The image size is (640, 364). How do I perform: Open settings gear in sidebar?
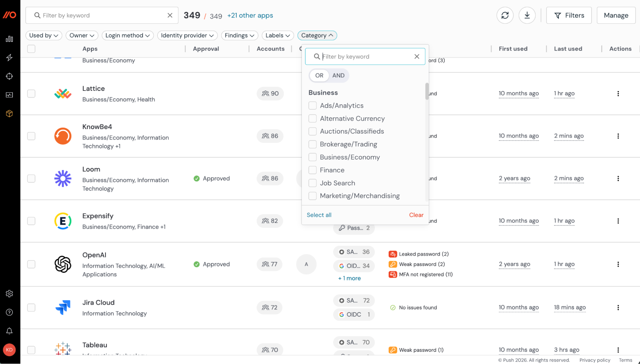tap(9, 294)
